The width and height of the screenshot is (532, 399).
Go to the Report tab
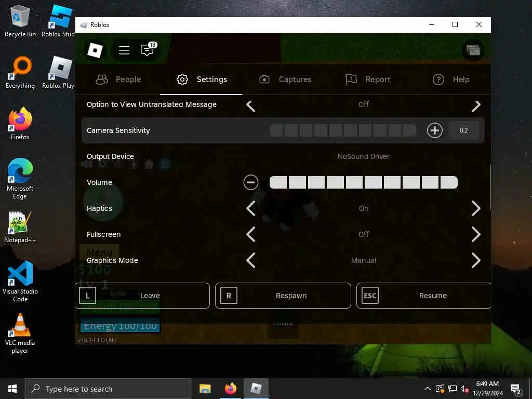point(368,79)
